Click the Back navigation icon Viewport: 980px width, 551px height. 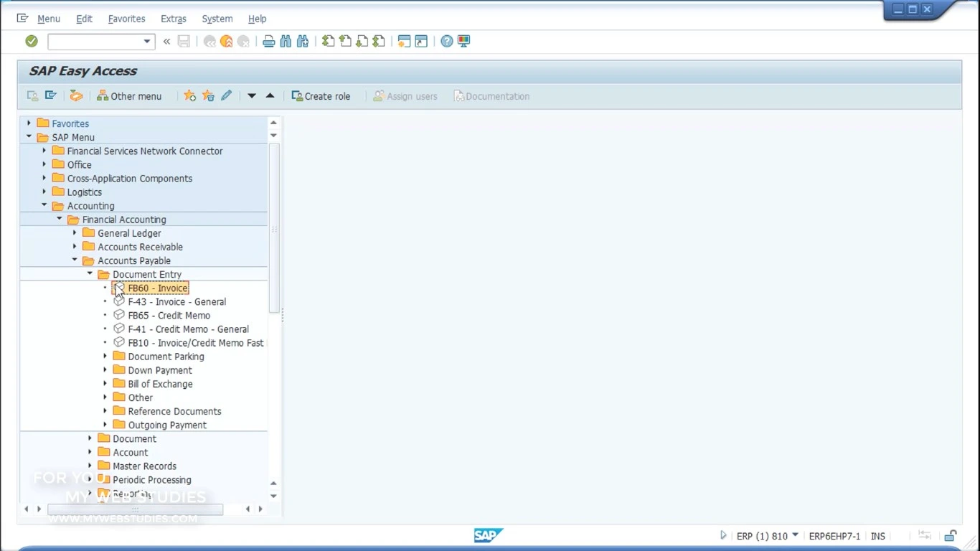209,42
